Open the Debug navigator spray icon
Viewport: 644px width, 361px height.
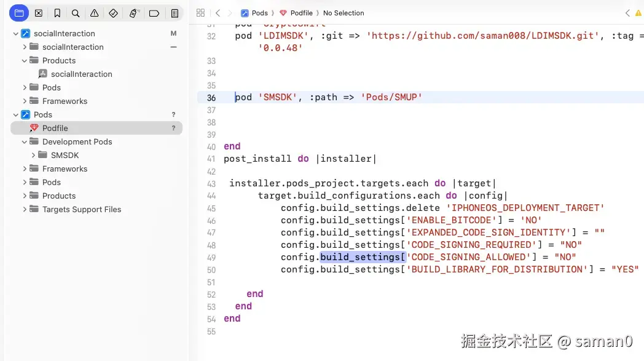coord(134,13)
